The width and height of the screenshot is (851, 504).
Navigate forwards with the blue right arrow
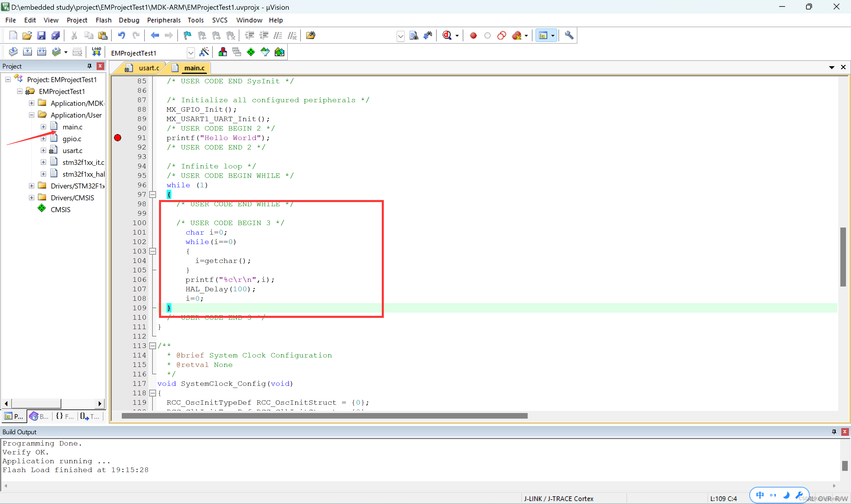[x=169, y=35]
